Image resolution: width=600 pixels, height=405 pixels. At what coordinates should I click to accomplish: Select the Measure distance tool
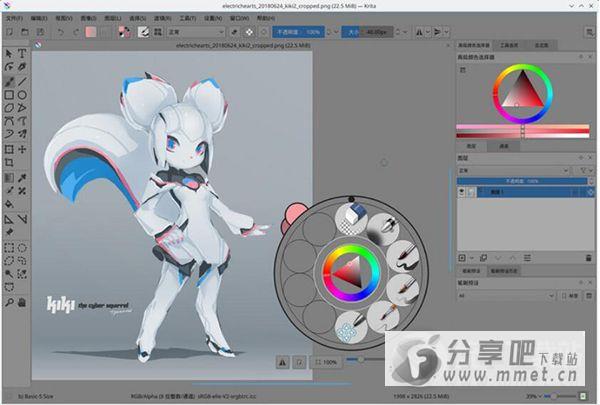click(x=22, y=219)
